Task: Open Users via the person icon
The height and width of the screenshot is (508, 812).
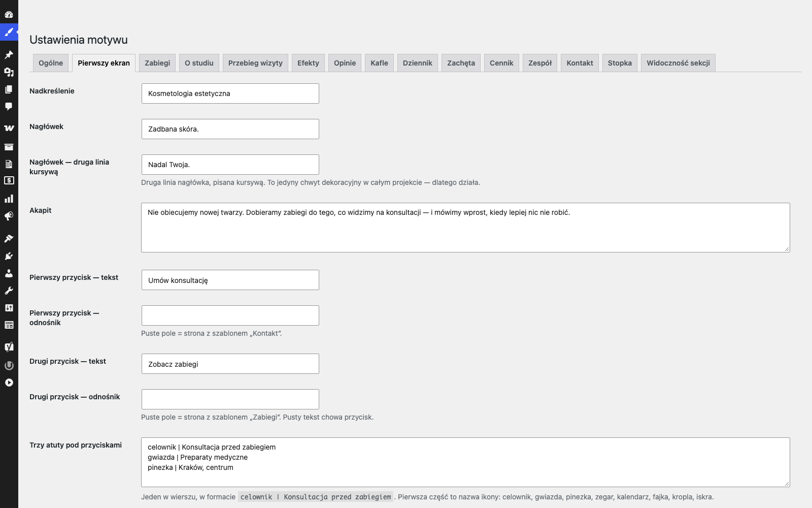Action: point(9,273)
